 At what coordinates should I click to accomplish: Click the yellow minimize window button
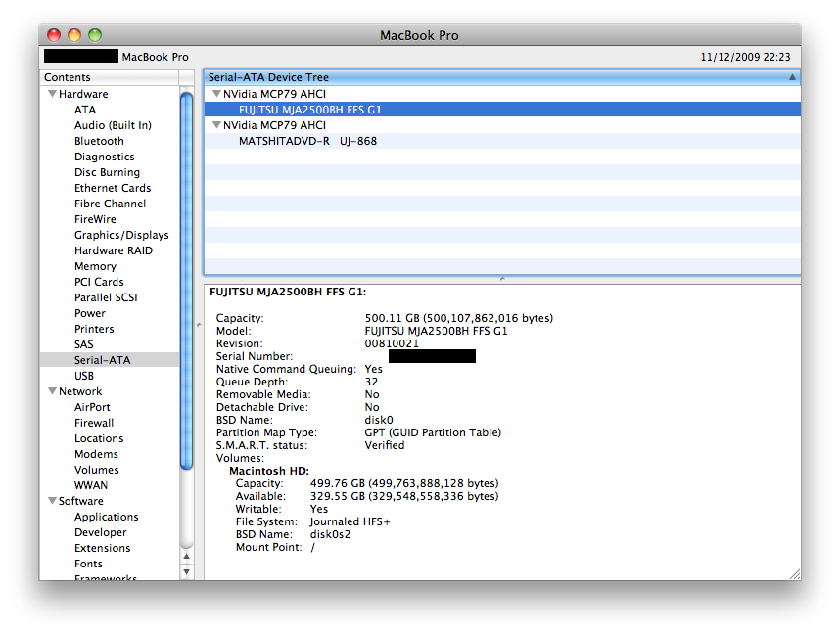[x=74, y=35]
